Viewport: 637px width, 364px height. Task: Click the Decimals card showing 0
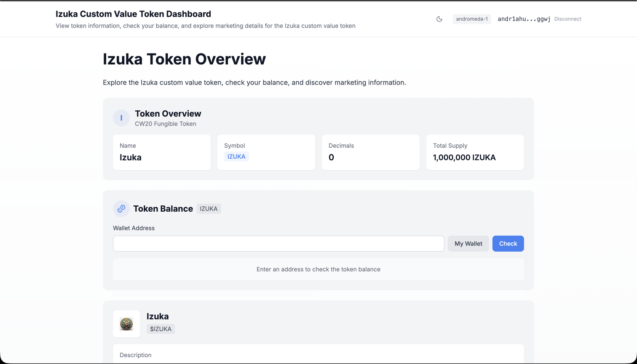370,152
